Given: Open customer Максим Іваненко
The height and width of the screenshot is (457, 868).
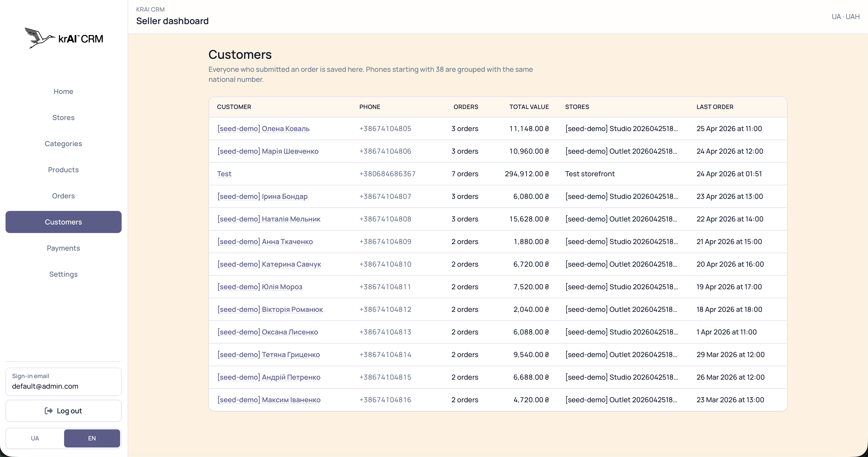Looking at the screenshot, I should (269, 400).
